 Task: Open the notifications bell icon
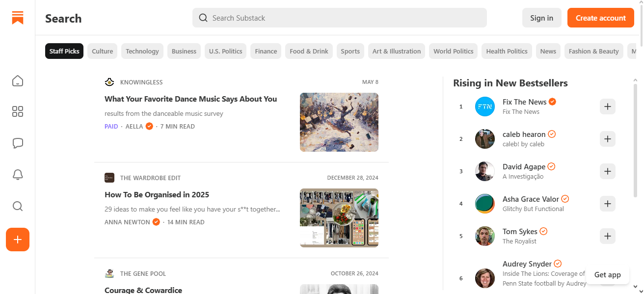tap(18, 175)
